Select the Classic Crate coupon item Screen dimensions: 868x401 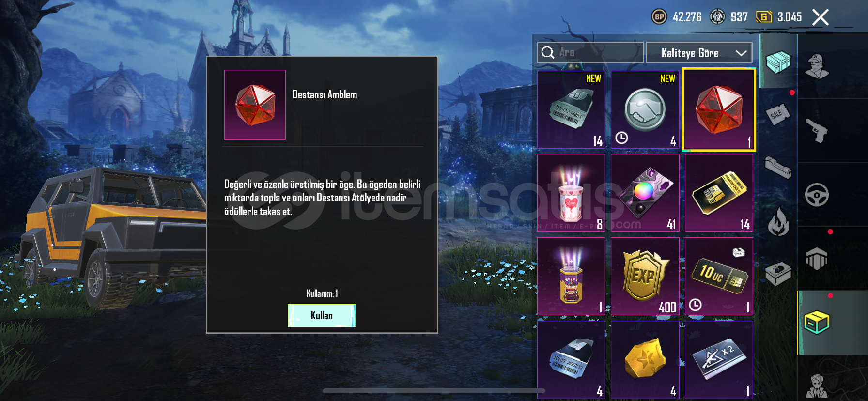[571, 360]
